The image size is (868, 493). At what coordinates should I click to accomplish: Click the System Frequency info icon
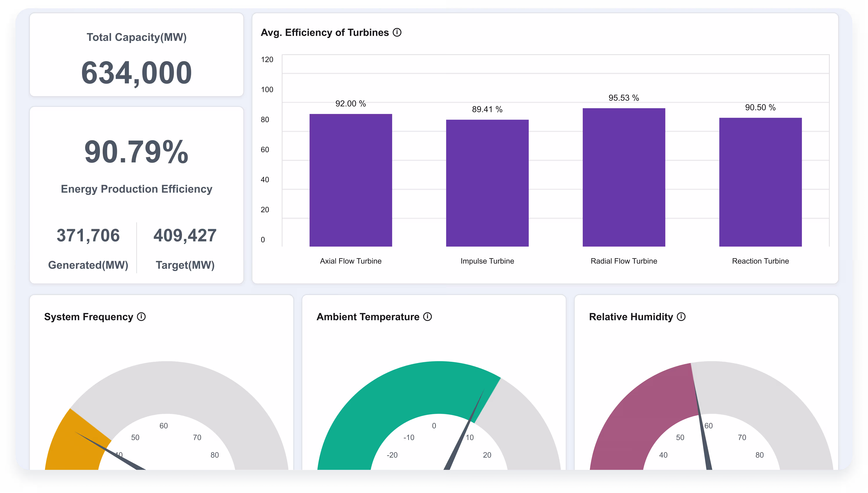(141, 317)
